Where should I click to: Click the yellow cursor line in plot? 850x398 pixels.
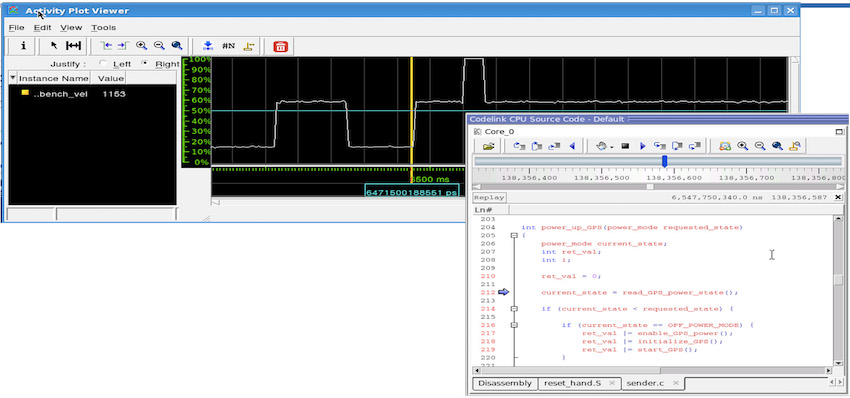point(412,111)
